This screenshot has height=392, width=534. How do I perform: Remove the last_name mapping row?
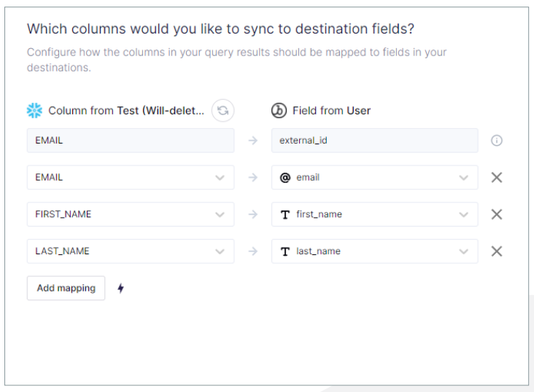(497, 251)
